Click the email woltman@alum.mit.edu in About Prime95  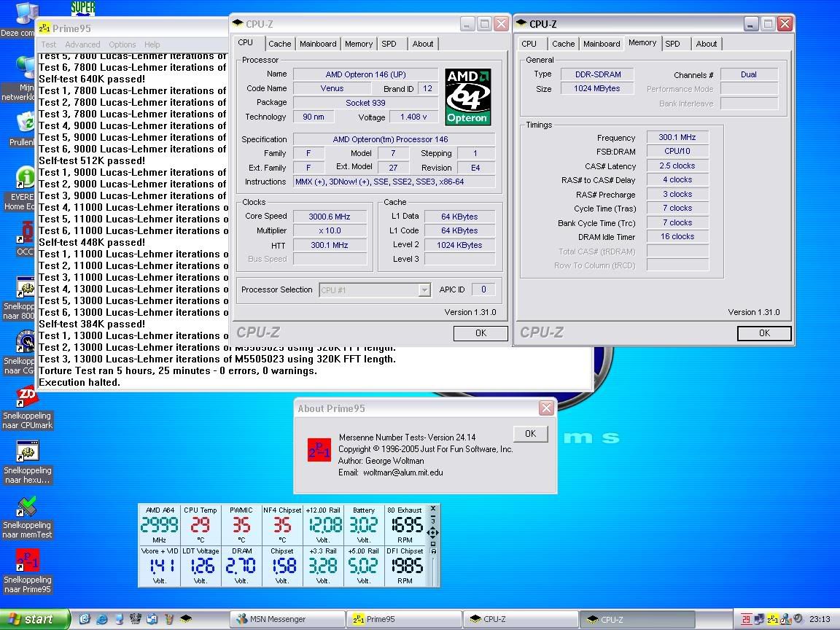click(x=402, y=472)
